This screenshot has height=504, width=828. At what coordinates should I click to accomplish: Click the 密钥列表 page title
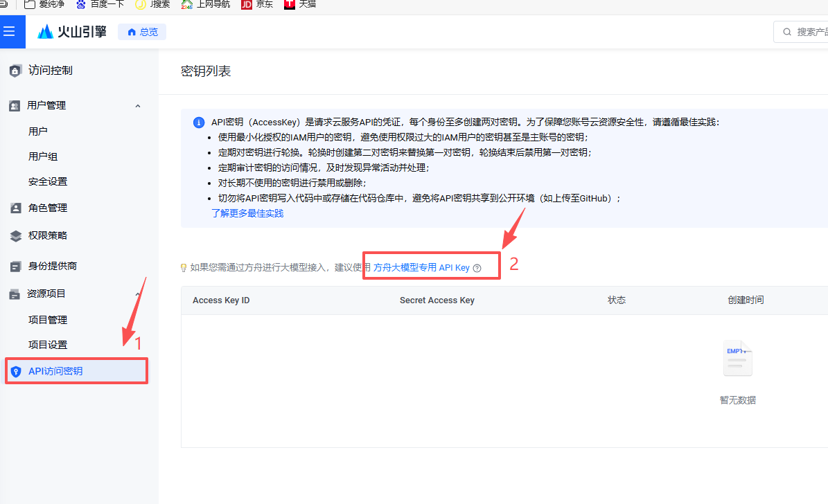tap(205, 71)
